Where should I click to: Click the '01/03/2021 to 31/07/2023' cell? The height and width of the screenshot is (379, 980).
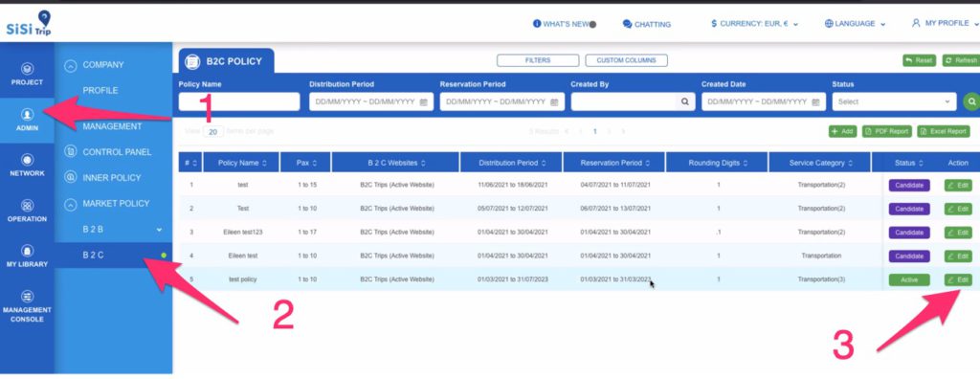pyautogui.click(x=513, y=279)
